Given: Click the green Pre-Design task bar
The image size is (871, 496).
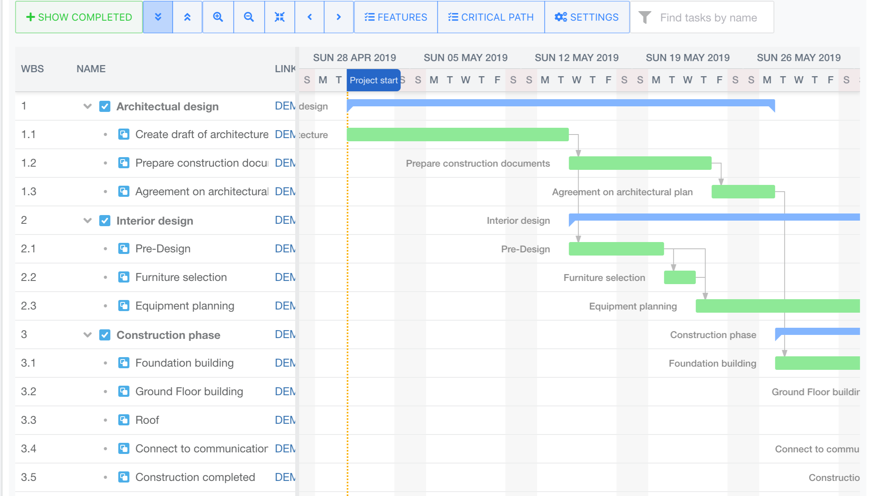Looking at the screenshot, I should click(x=616, y=249).
